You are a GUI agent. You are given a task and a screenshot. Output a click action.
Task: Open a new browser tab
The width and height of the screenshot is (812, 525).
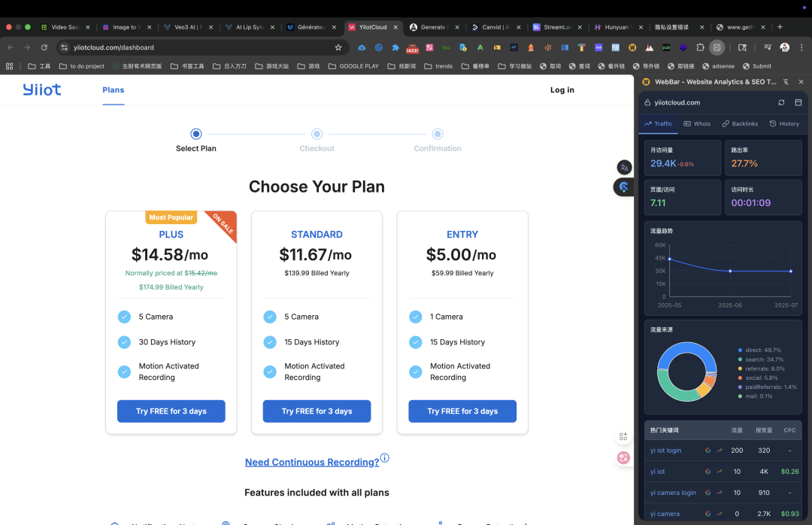[780, 27]
